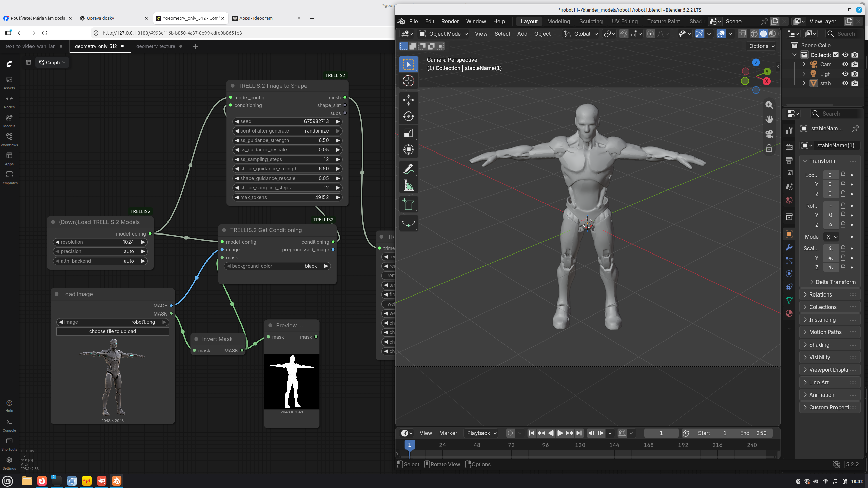Open the Render menu in Blender
868x488 pixels.
[x=450, y=21]
